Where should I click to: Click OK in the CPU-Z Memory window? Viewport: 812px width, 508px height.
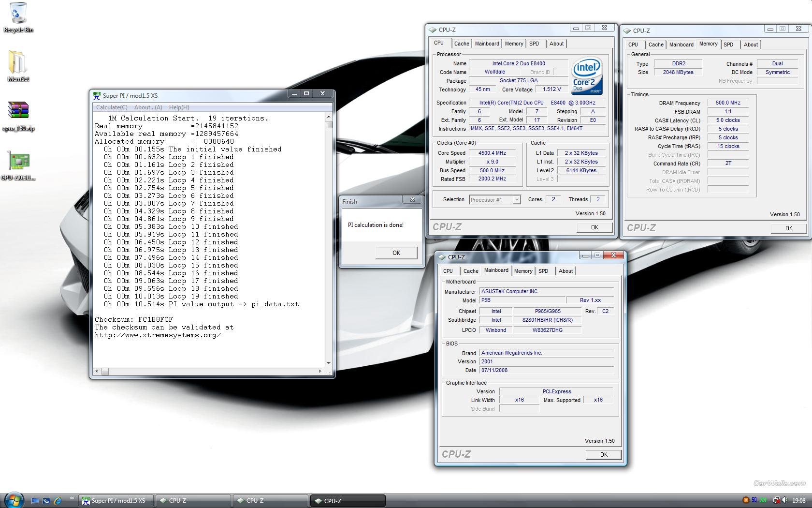click(789, 228)
